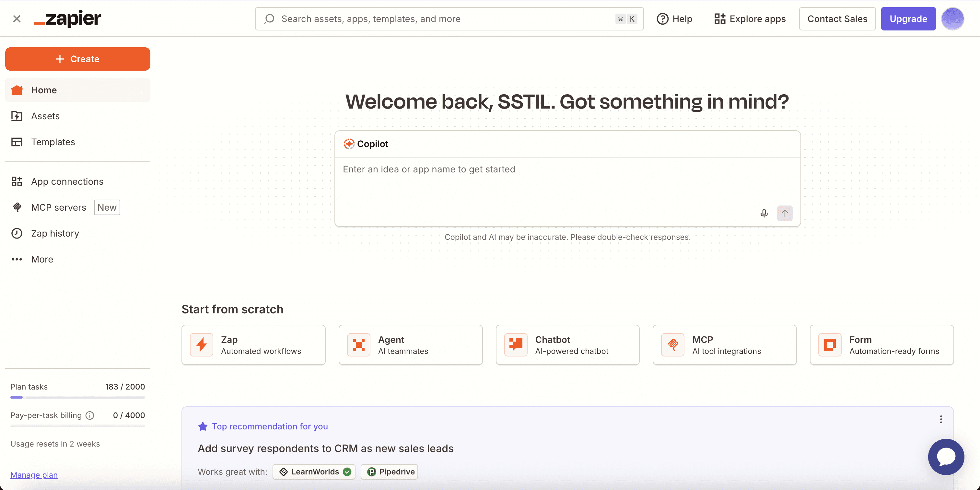Focus the top search bar
980x490 pixels.
point(449,19)
